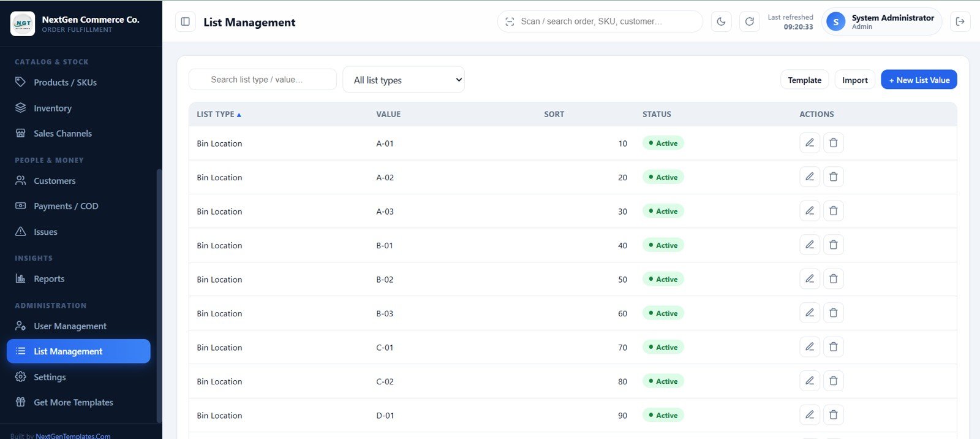The image size is (980, 439).
Task: Add a New List Value
Action: [x=919, y=80]
